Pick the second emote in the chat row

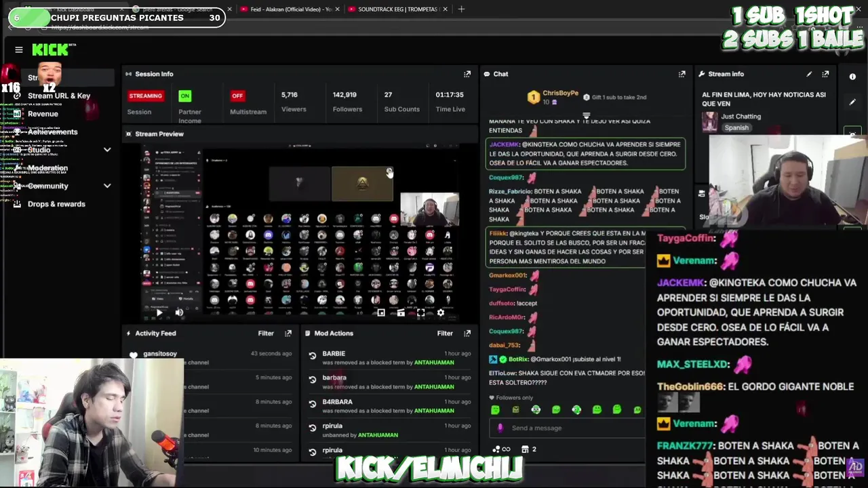[516, 409]
